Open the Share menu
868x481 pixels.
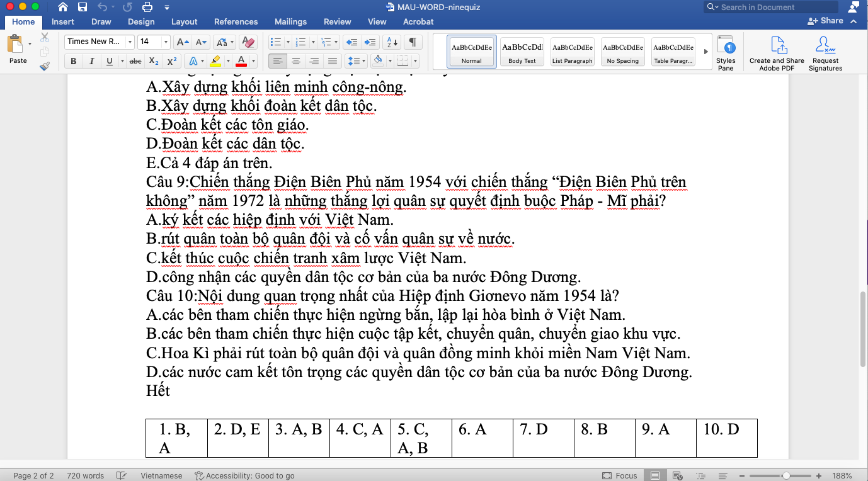click(x=831, y=21)
